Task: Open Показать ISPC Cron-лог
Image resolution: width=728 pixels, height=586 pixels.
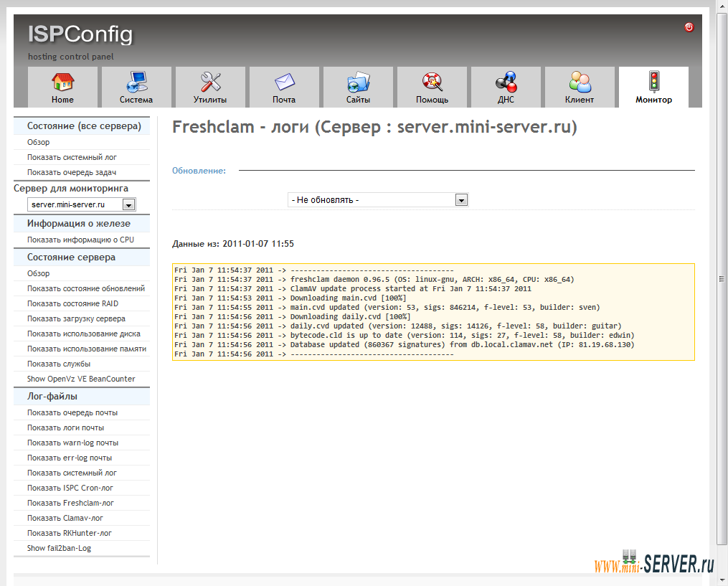Action: tap(70, 488)
